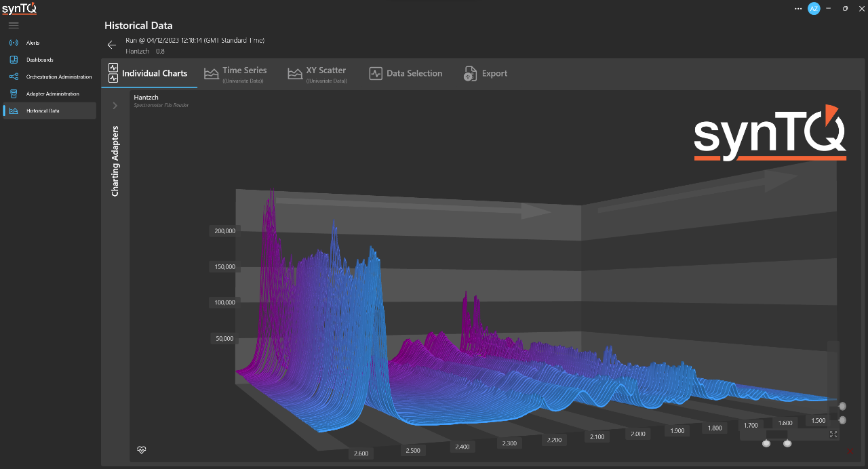Expand the Charting Adapters side panel
The image size is (868, 469).
[115, 106]
